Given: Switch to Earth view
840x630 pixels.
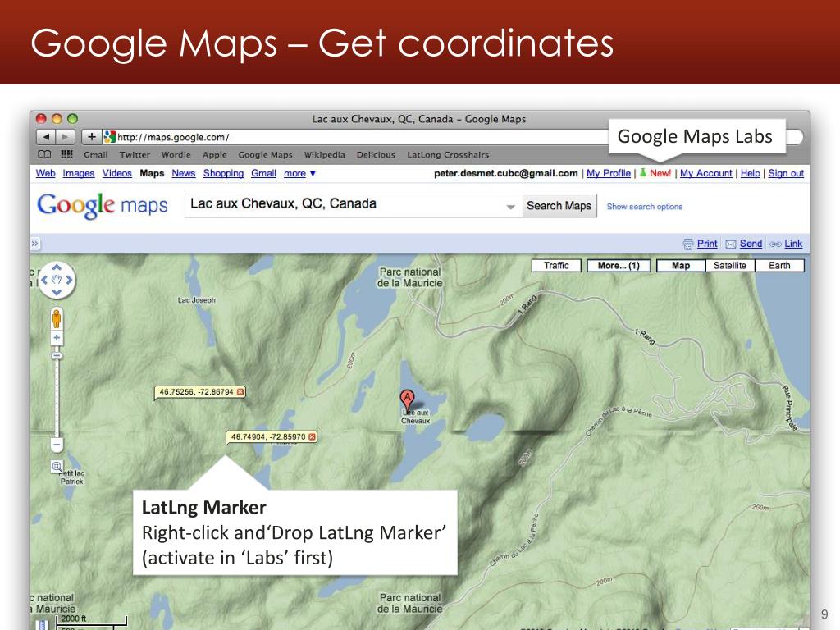Looking at the screenshot, I should [779, 266].
